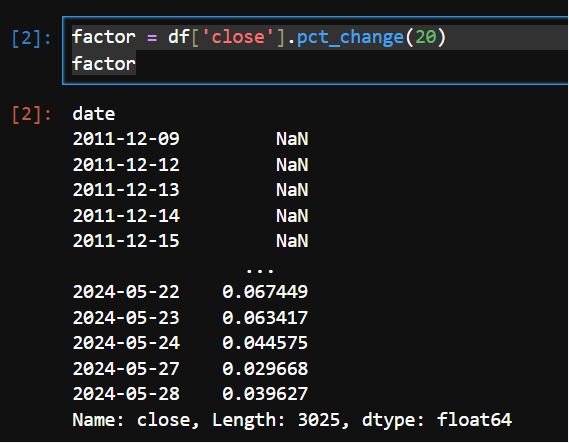Click the value 0.044575 in output
The width and height of the screenshot is (569, 443).
[x=265, y=343]
